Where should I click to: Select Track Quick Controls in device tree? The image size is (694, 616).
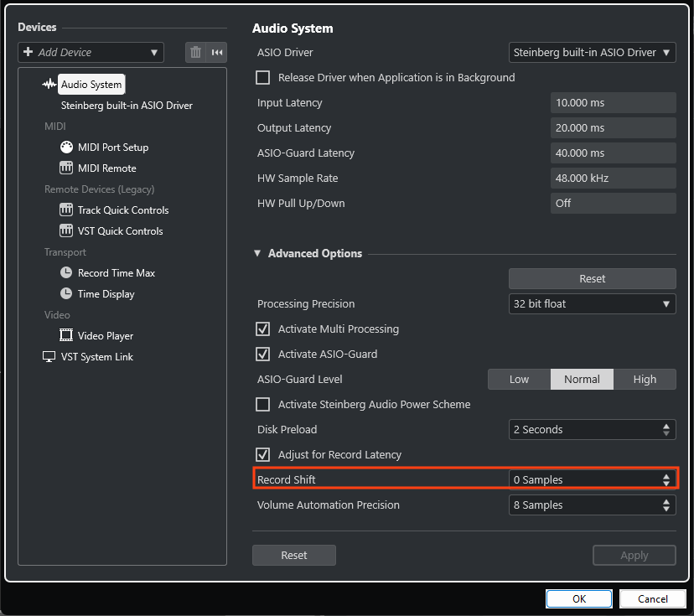(x=123, y=210)
